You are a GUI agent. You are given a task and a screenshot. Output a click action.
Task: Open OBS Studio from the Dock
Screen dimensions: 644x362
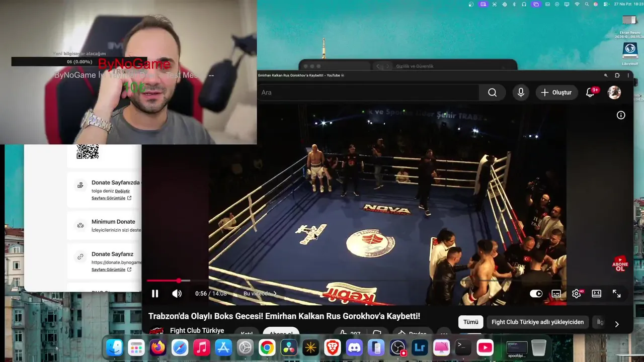pos(398,347)
